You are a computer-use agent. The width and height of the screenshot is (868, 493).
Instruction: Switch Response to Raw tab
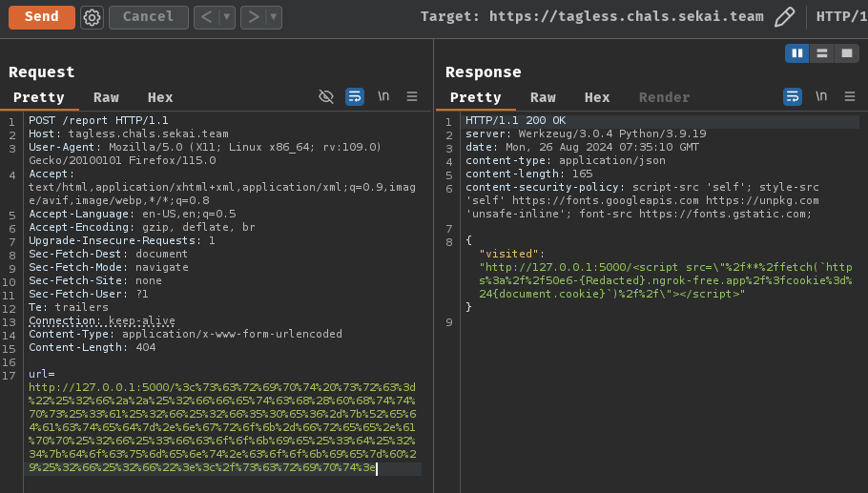(543, 97)
